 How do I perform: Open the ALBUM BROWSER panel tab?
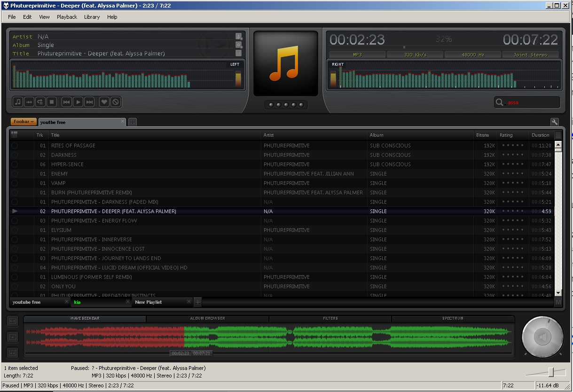tap(207, 318)
